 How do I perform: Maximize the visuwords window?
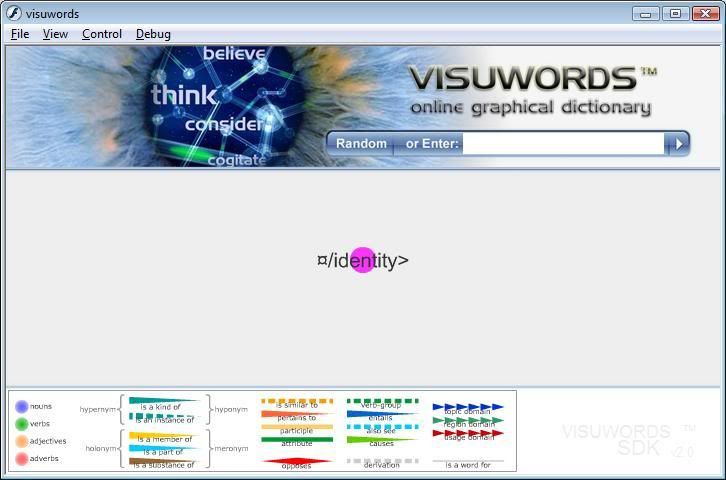tap(675, 13)
